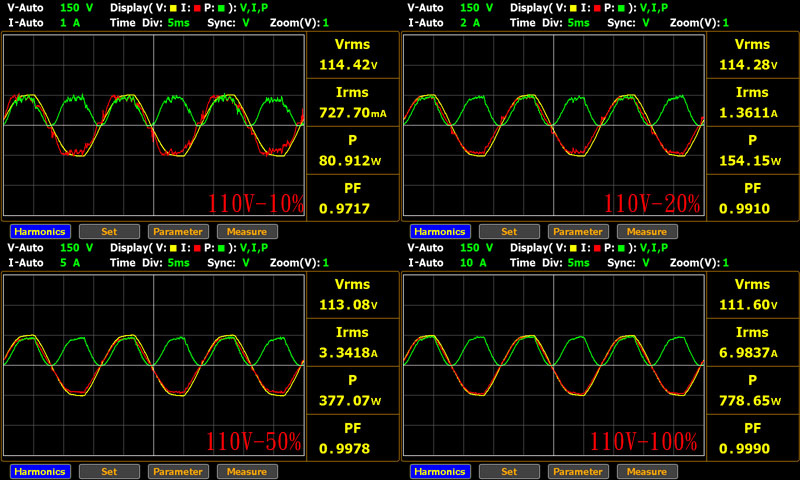This screenshot has width=800, height=480.
Task: Click Time Div 5ms in the 110V-20% screen
Action: 579,23
